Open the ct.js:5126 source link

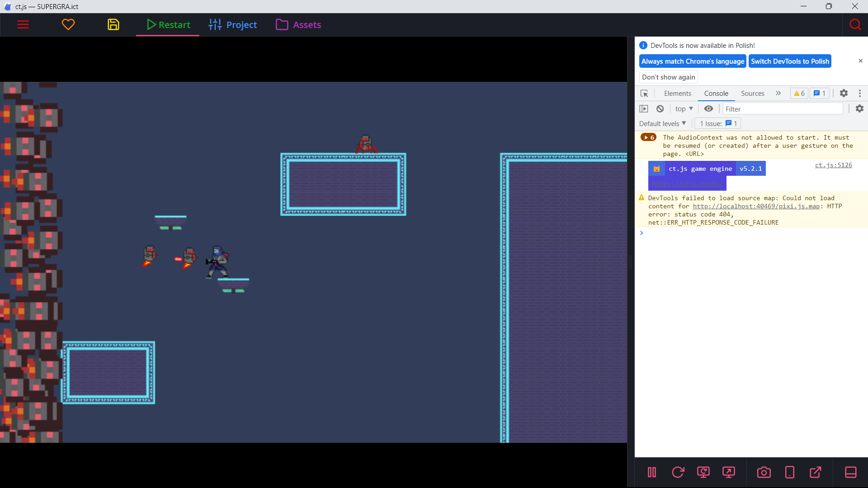[833, 165]
